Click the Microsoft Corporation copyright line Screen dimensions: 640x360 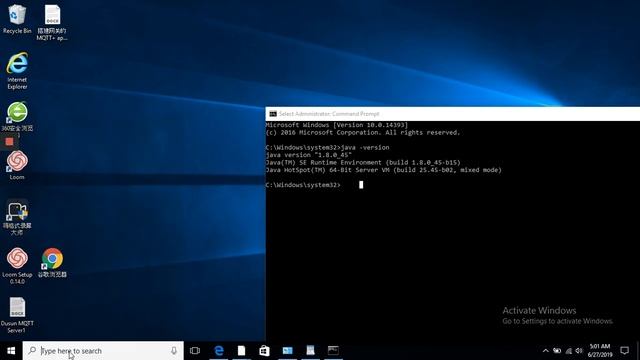[363, 133]
